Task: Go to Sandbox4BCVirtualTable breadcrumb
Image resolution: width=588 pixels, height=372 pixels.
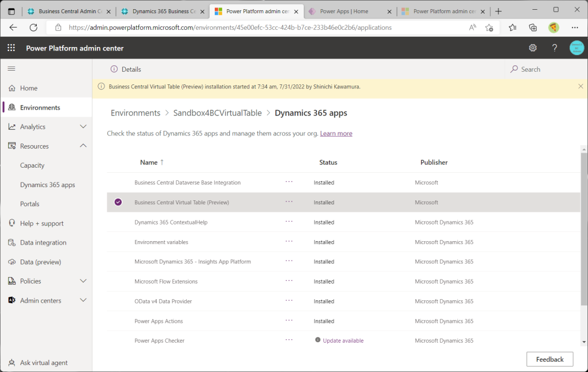Action: pos(218,113)
